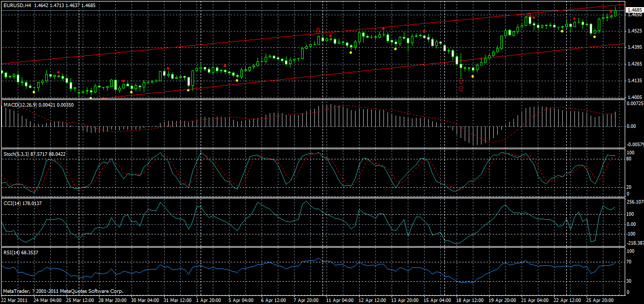644x304 pixels.
Task: Select the red sell signal dot above candles
Action: (x=58, y=72)
